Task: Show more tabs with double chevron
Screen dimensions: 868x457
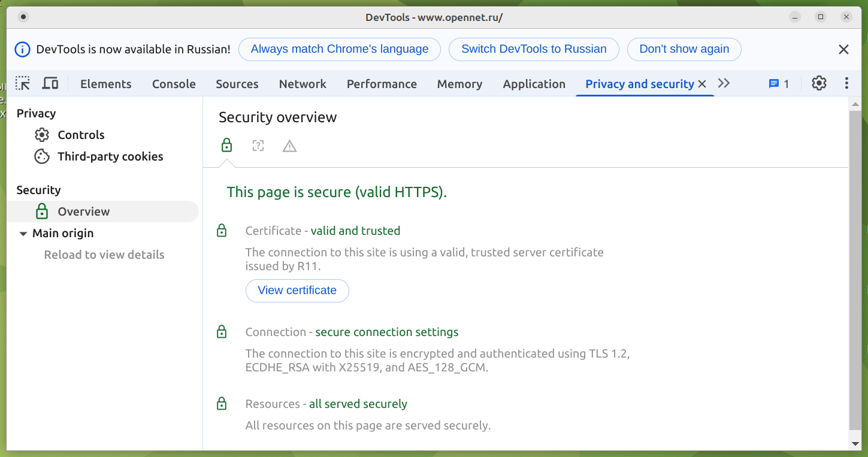Action: 724,83
